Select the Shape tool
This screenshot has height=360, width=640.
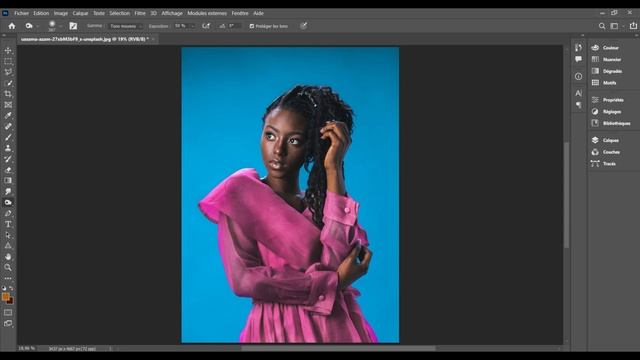[8, 246]
